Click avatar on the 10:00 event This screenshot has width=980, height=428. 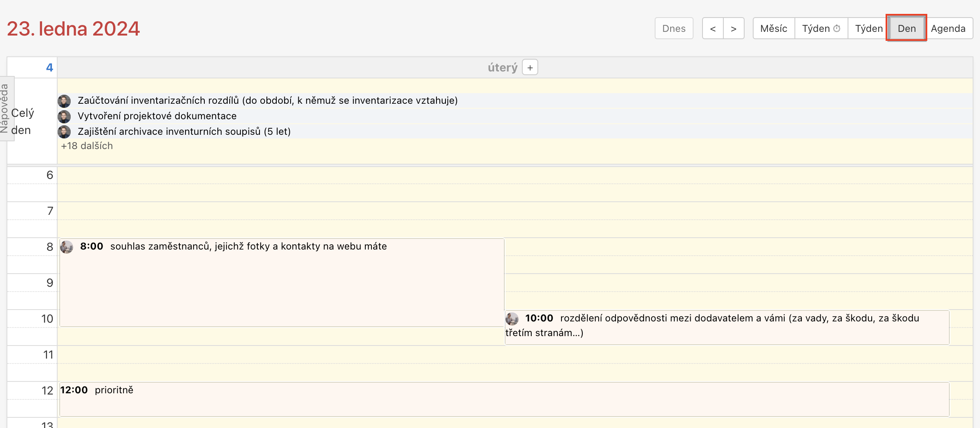[x=512, y=319]
